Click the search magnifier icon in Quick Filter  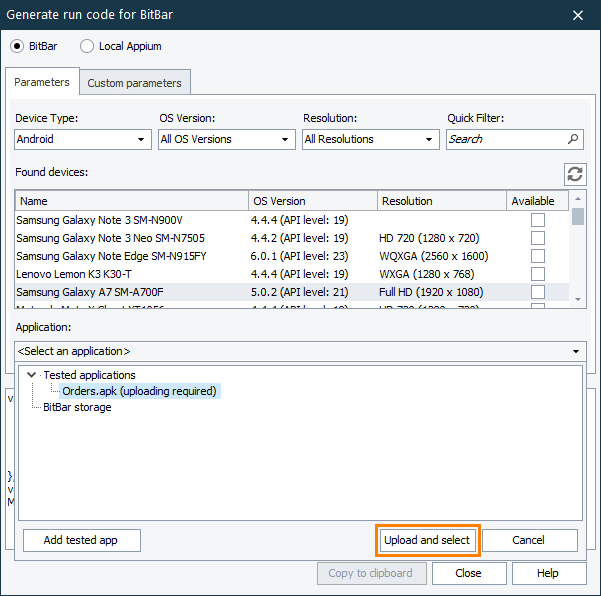tap(573, 140)
